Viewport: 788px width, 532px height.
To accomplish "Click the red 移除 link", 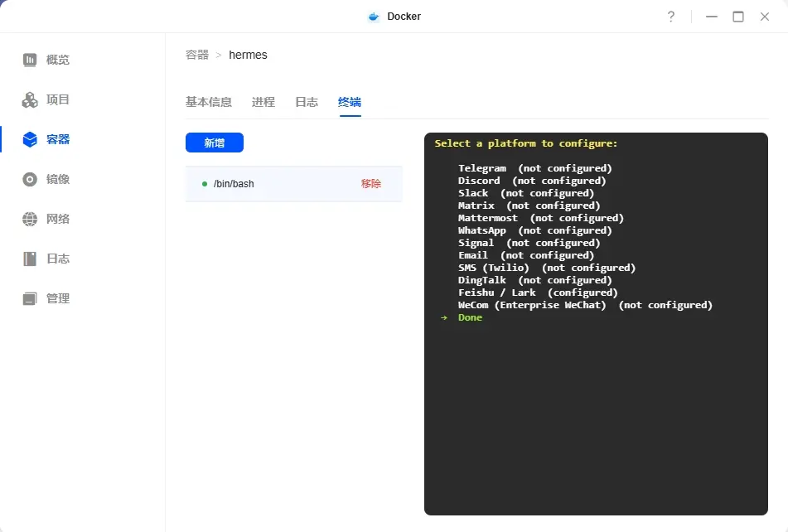I will (x=371, y=184).
